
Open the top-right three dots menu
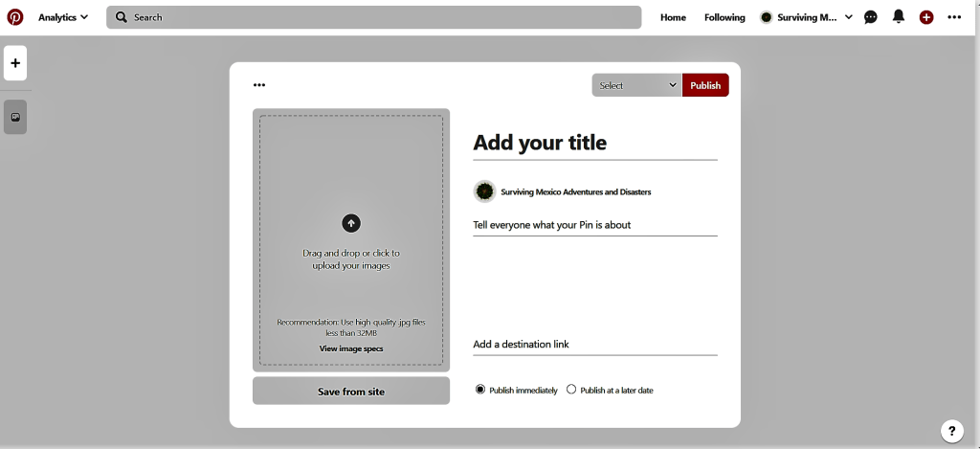954,17
